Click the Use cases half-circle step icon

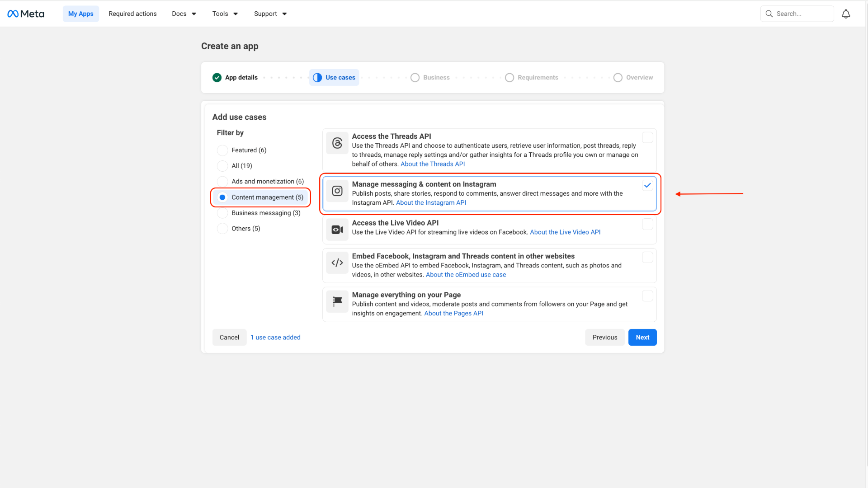pyautogui.click(x=317, y=77)
